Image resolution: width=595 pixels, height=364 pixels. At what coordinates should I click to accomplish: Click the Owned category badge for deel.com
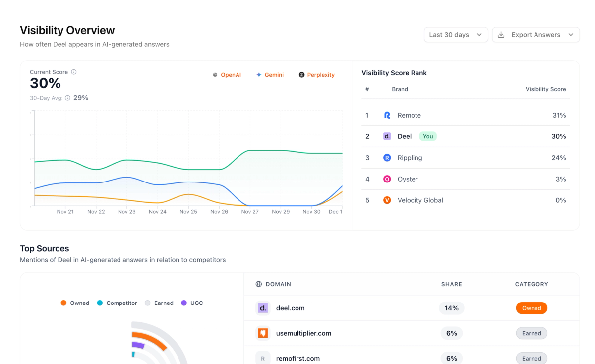coord(532,308)
